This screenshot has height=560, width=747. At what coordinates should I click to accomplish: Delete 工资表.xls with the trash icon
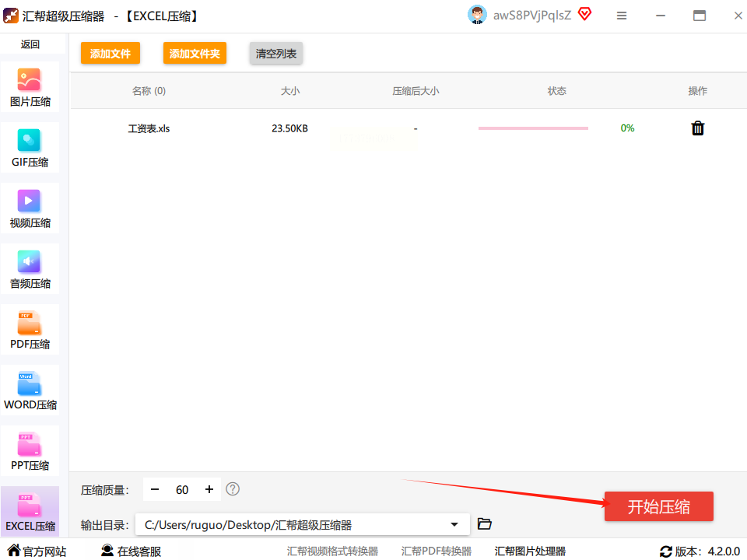pyautogui.click(x=698, y=128)
